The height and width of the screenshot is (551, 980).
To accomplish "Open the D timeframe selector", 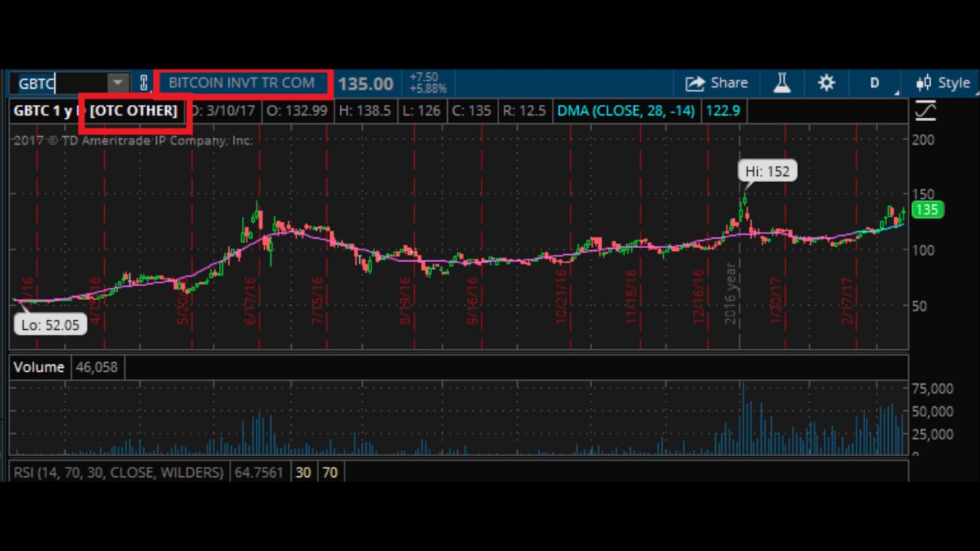I will [874, 83].
